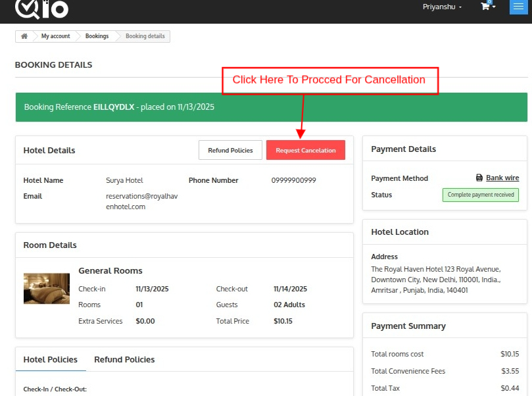
Task: Click the QloApps logo in the header
Action: click(x=41, y=9)
